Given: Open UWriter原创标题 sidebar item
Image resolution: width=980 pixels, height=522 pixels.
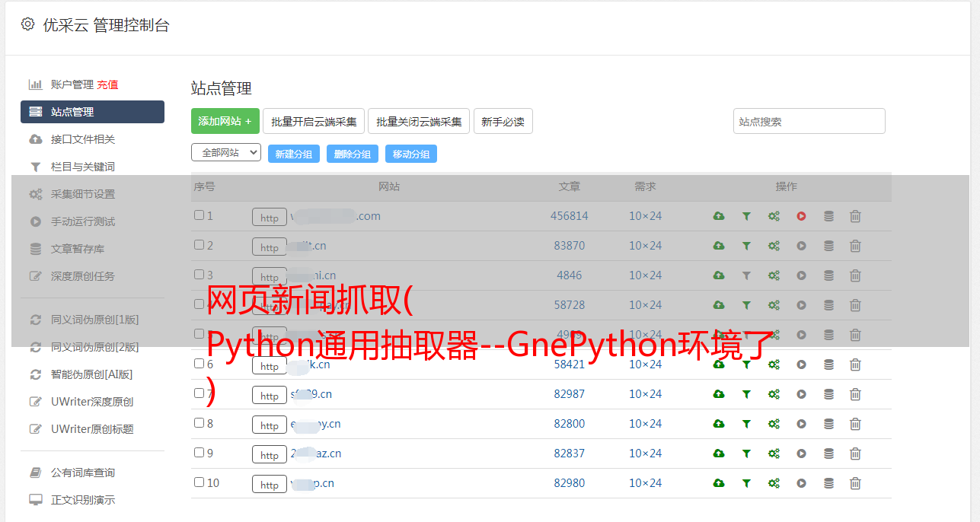Looking at the screenshot, I should click(92, 429).
